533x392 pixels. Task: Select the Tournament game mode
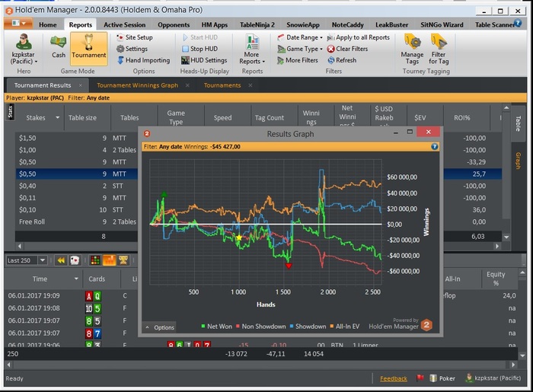tap(89, 48)
